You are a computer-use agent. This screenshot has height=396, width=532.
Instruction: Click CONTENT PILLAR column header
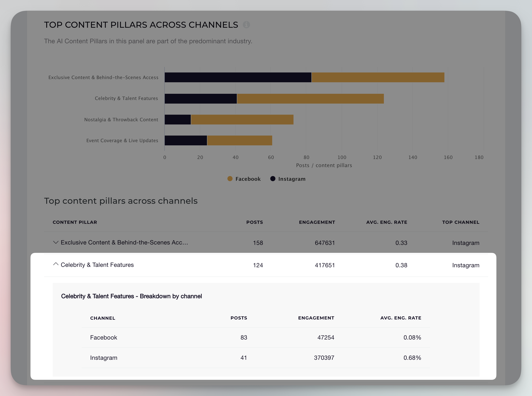point(75,222)
